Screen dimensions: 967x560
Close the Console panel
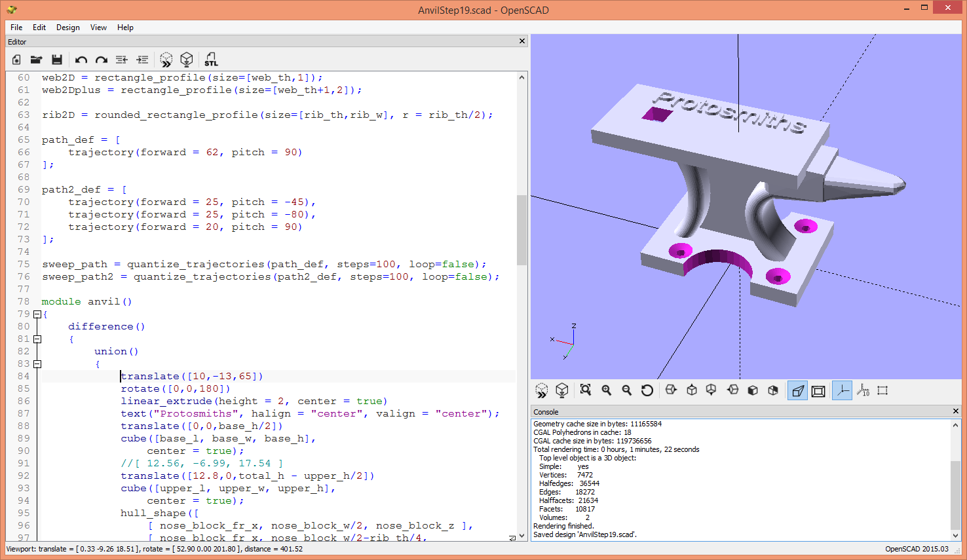pos(955,411)
